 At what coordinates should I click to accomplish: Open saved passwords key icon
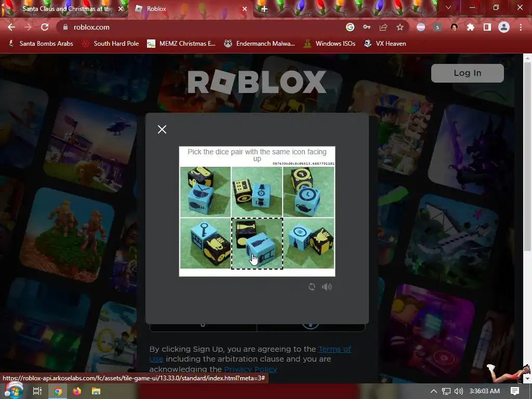[x=367, y=27]
